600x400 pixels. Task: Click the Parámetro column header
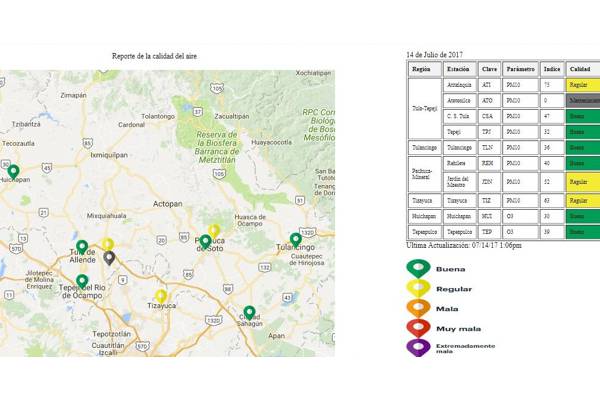coord(520,69)
